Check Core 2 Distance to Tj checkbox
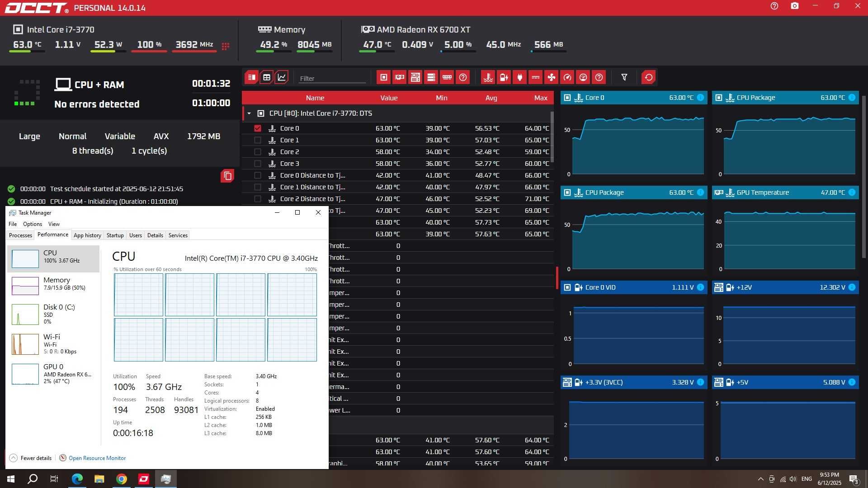Image resolution: width=868 pixels, height=488 pixels. tap(258, 199)
